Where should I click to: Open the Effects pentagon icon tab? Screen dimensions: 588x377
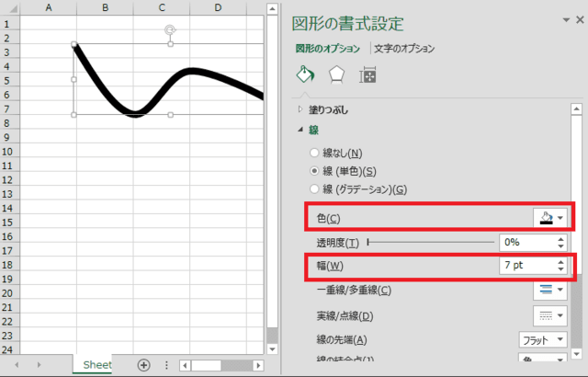pos(336,76)
